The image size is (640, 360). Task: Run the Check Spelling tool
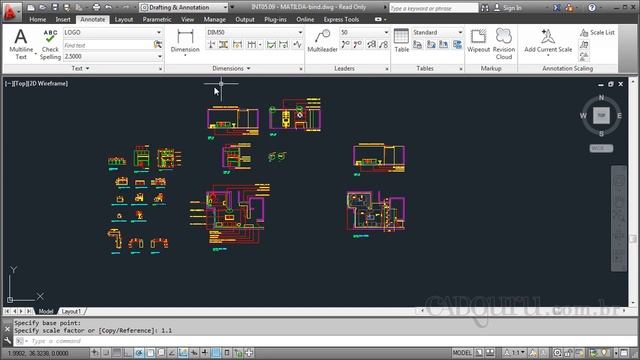pos(50,44)
